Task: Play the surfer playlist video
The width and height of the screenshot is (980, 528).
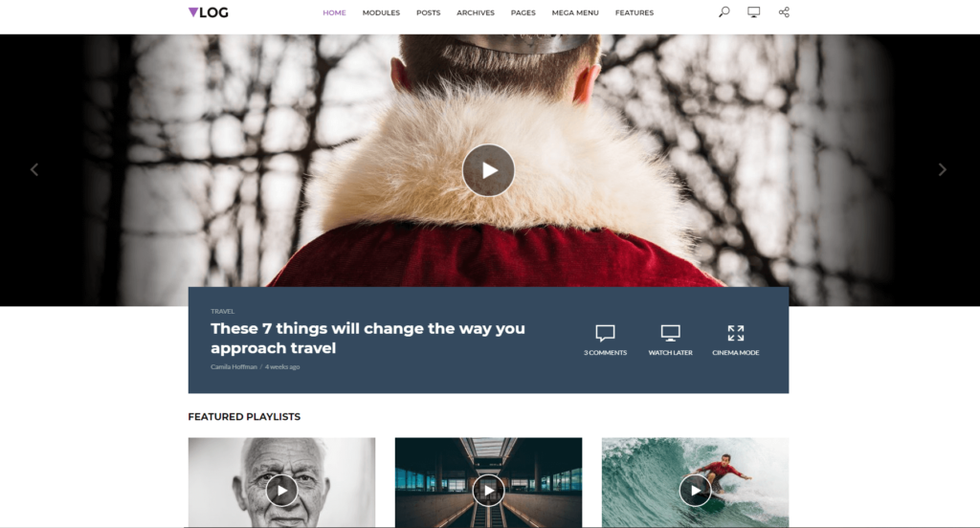Action: [x=695, y=491]
